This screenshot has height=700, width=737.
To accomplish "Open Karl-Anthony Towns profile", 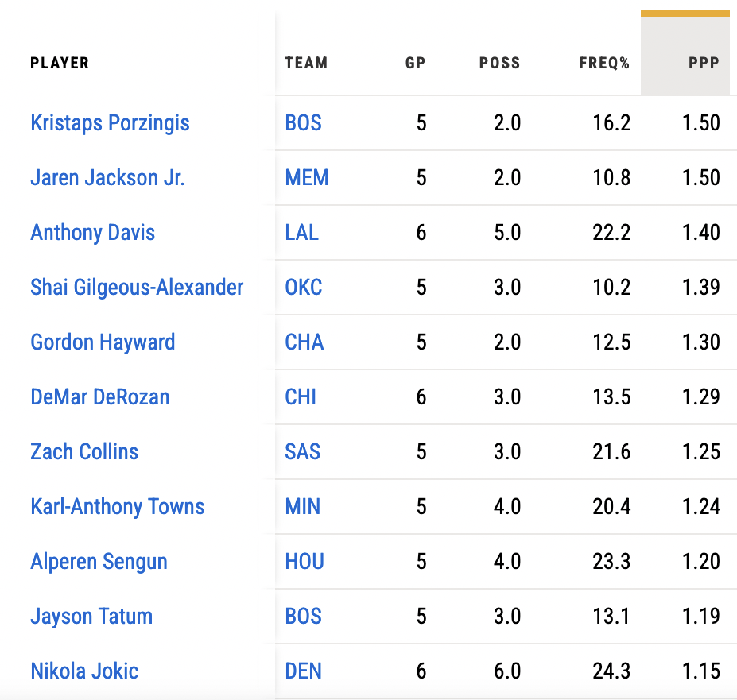I will 117,507.
